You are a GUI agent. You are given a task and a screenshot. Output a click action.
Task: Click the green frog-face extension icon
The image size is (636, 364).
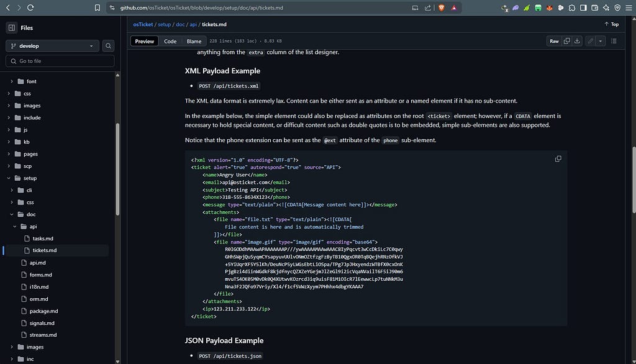[x=538, y=7]
